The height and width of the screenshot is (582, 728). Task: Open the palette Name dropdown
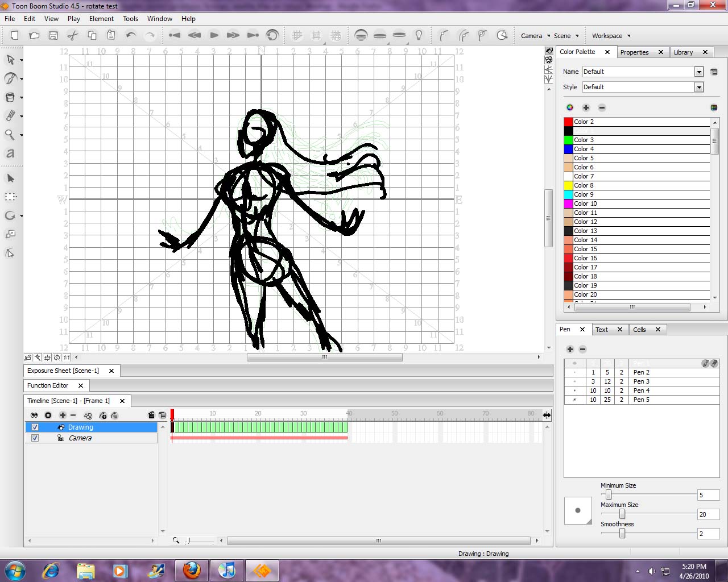699,72
